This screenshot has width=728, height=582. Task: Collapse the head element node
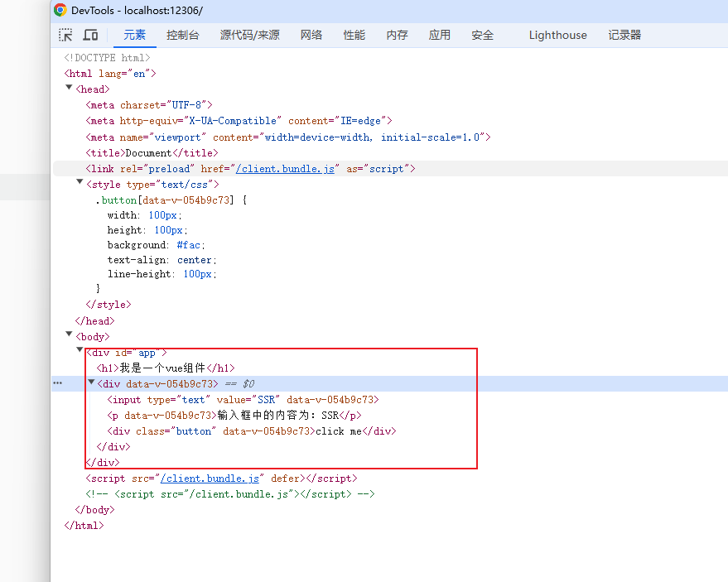tap(69, 87)
